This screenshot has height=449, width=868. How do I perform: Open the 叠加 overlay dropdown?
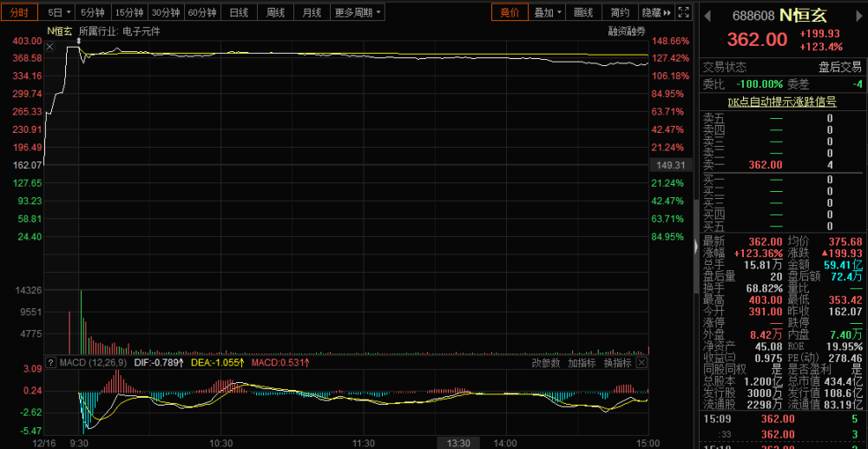548,12
